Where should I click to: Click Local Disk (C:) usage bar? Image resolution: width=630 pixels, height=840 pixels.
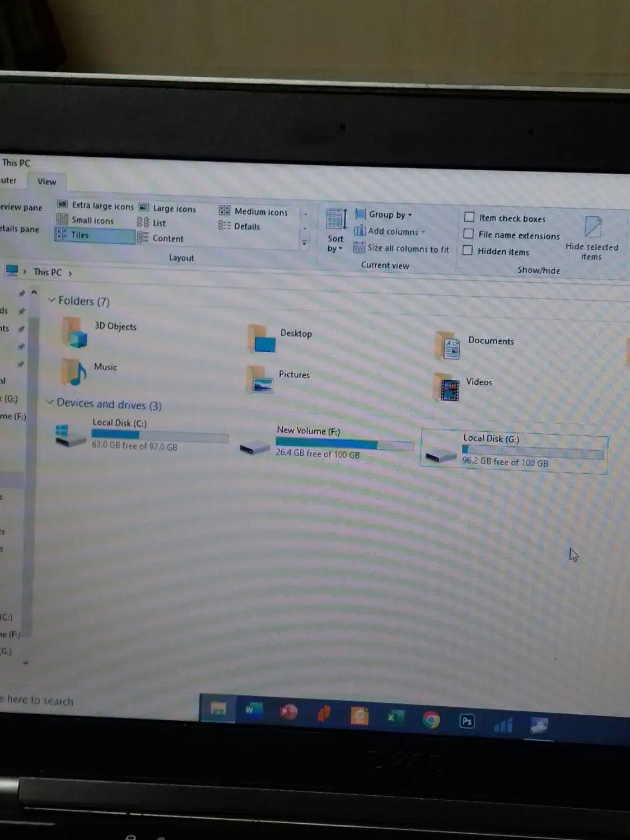tap(160, 435)
